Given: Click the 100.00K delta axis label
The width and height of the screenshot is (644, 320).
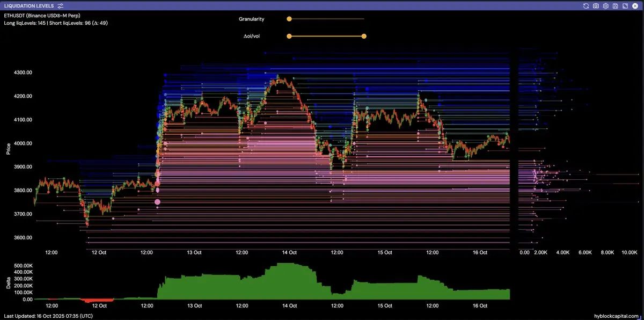Looking at the screenshot, I should pyautogui.click(x=23, y=293).
